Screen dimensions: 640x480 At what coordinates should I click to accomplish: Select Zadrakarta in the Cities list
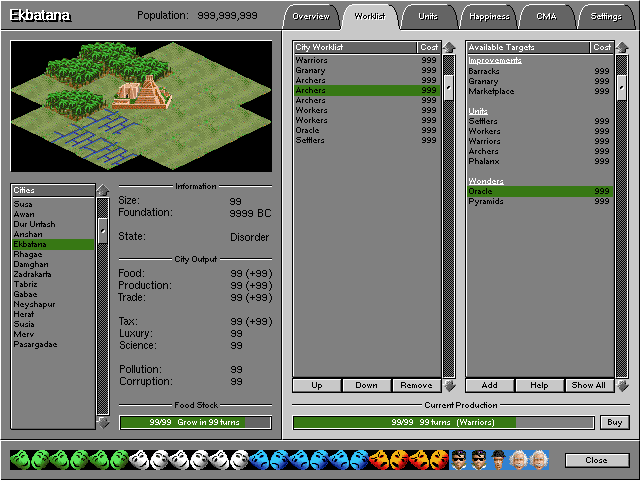pyautogui.click(x=53, y=274)
